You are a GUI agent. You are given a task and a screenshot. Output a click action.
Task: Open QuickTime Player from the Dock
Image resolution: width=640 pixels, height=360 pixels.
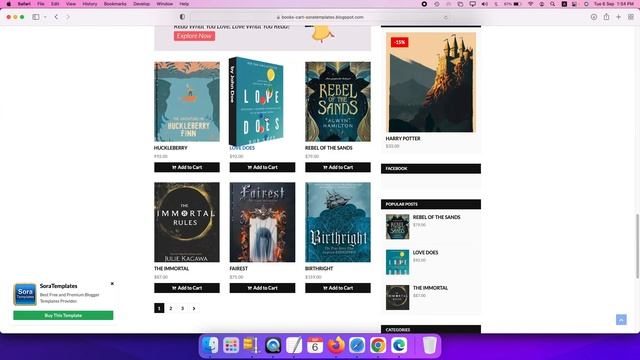tap(273, 346)
